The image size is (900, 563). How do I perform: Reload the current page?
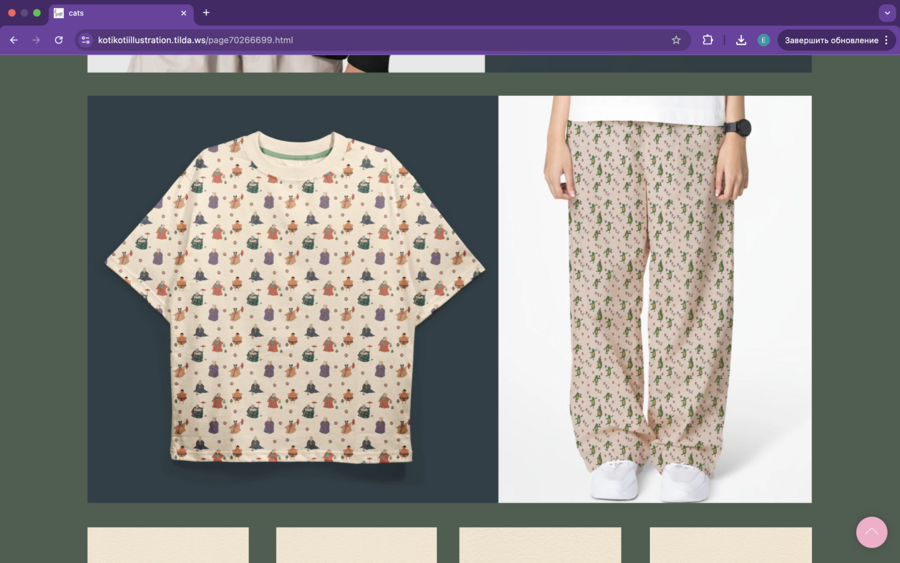tap(59, 40)
